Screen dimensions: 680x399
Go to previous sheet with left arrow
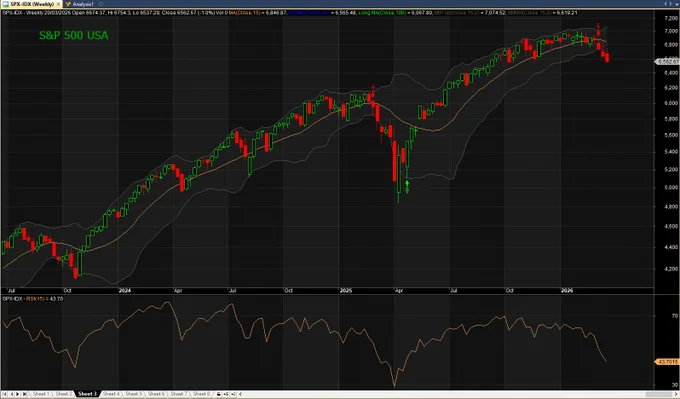coord(12,394)
